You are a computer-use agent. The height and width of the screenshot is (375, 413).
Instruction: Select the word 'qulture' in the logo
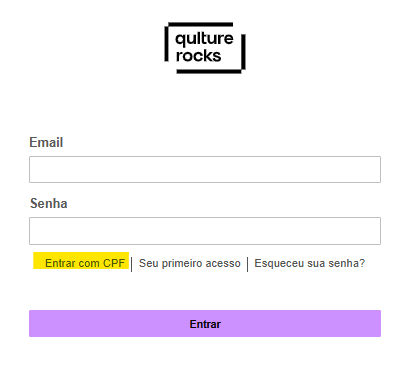(204, 39)
